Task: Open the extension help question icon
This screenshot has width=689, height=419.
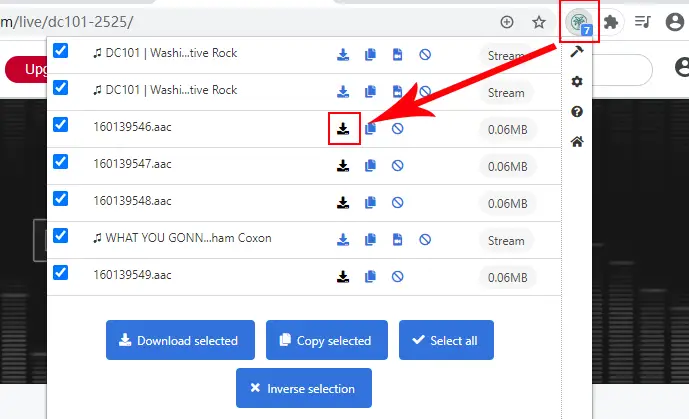Action: [x=577, y=111]
